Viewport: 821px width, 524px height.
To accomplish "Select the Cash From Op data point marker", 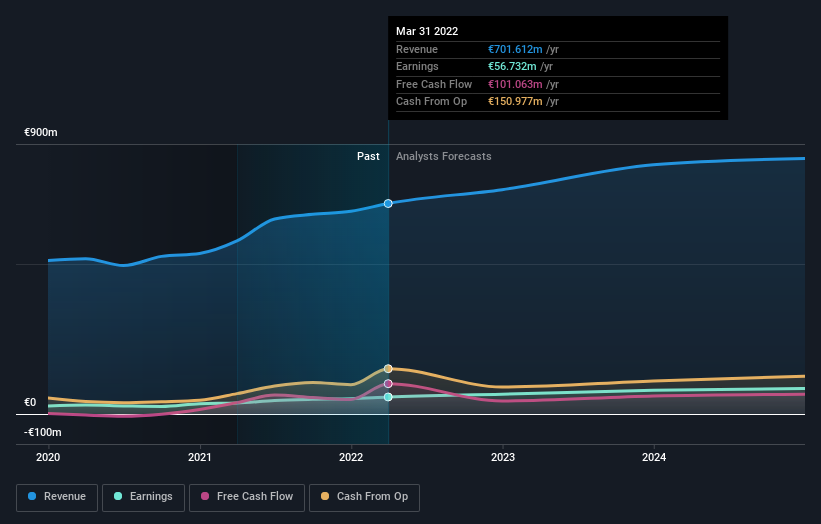I will pos(388,369).
